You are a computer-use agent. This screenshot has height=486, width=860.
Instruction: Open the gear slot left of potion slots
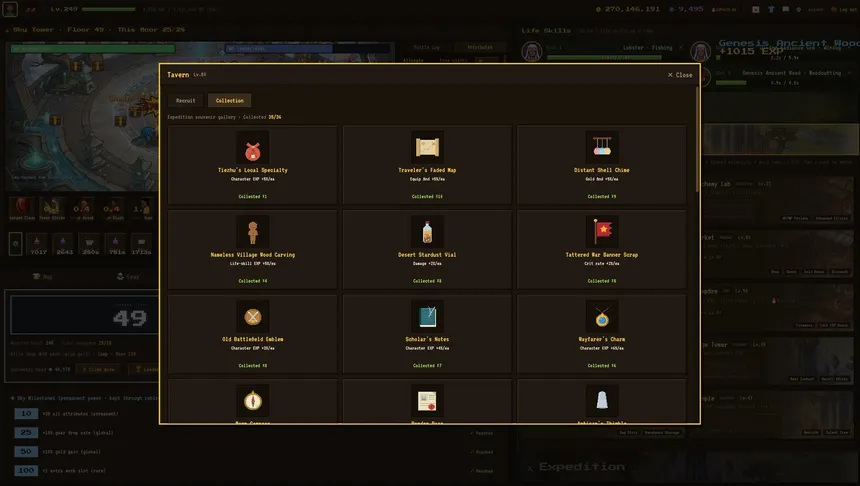15,244
